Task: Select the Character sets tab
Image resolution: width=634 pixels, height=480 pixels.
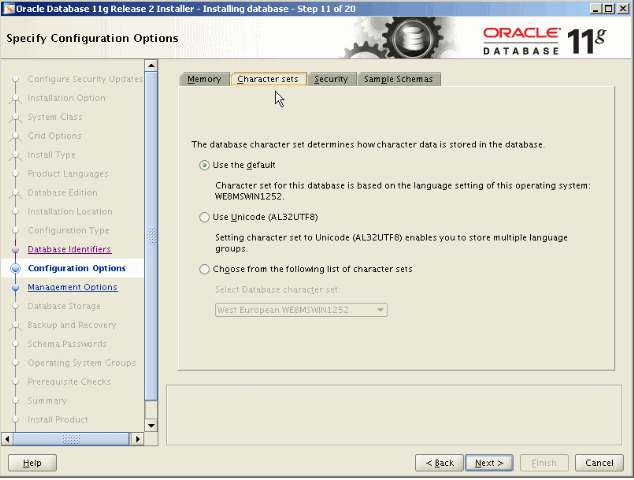Action: pyautogui.click(x=268, y=79)
